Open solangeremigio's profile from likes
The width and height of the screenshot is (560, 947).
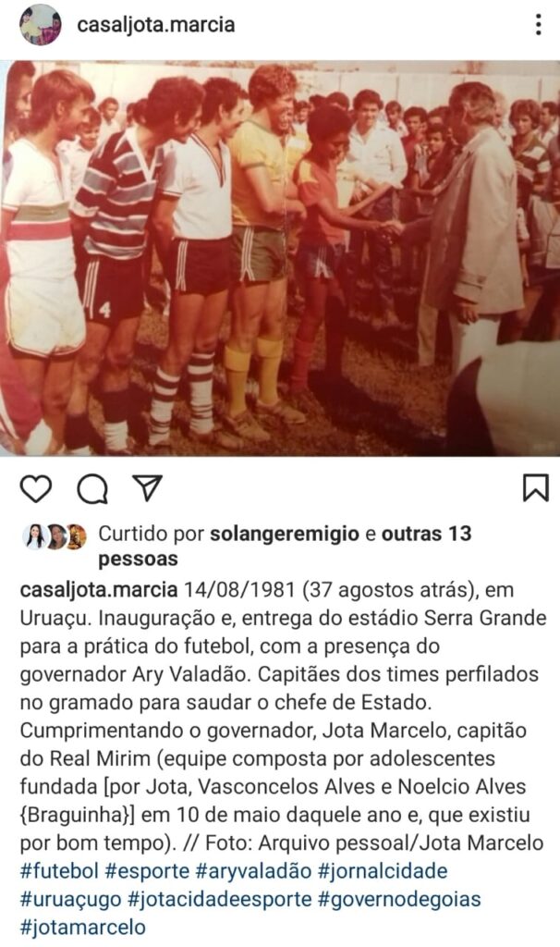click(285, 534)
